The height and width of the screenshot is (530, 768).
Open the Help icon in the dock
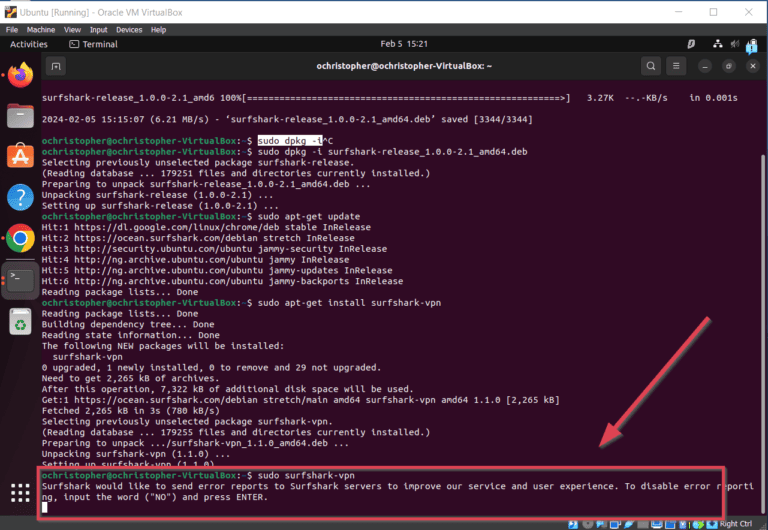[x=20, y=197]
